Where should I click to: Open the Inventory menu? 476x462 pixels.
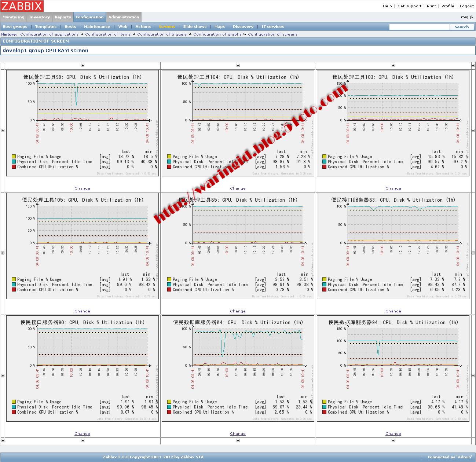click(x=39, y=17)
